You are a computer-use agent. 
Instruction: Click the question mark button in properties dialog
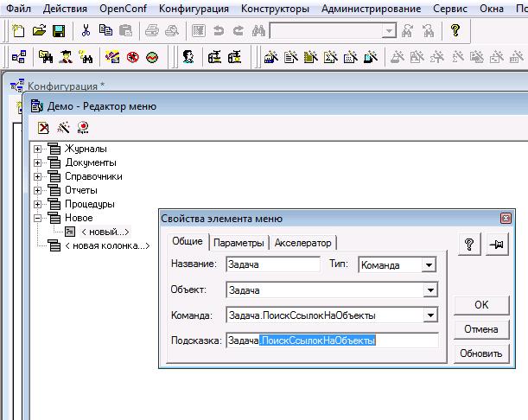[469, 245]
